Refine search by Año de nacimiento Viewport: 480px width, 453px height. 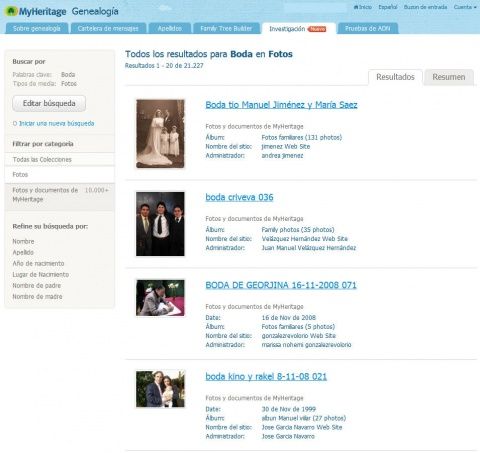(x=38, y=263)
